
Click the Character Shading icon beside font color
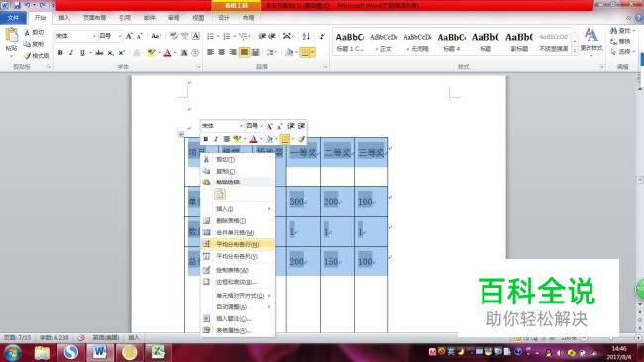184,53
